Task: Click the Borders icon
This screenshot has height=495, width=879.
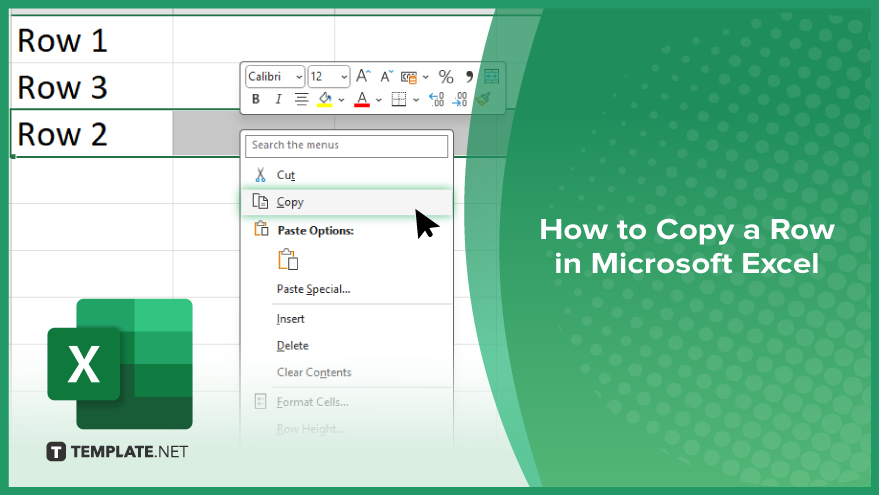Action: point(399,100)
